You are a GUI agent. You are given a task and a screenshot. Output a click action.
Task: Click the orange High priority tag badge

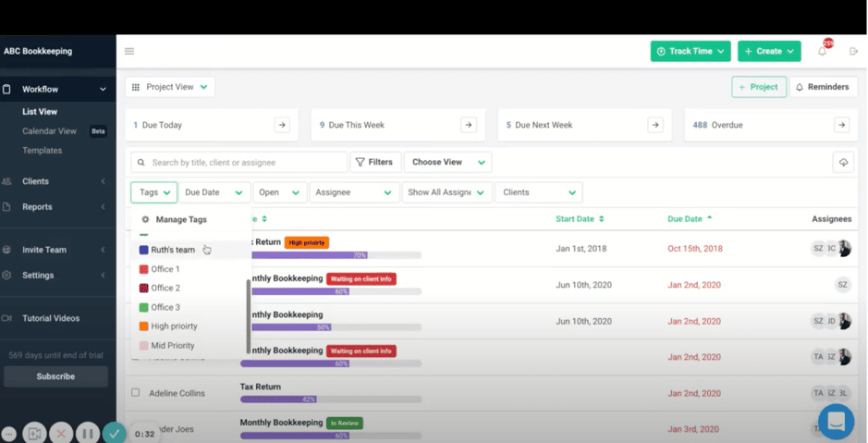click(x=307, y=242)
